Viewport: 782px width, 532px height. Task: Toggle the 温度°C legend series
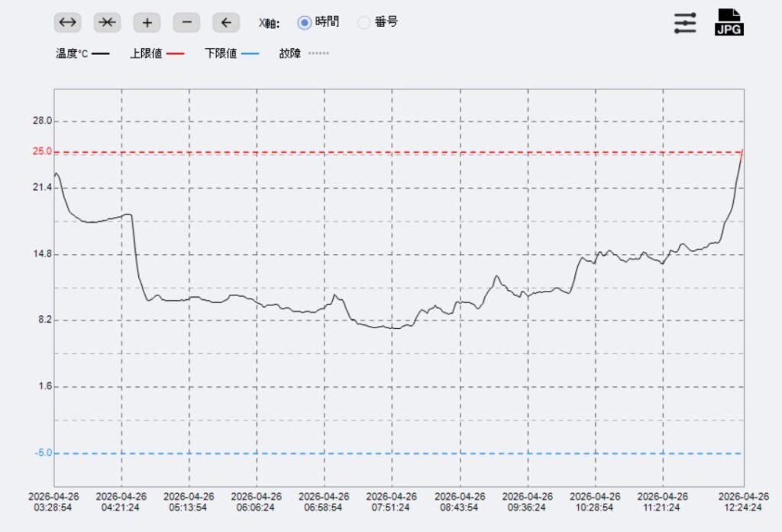click(x=82, y=54)
